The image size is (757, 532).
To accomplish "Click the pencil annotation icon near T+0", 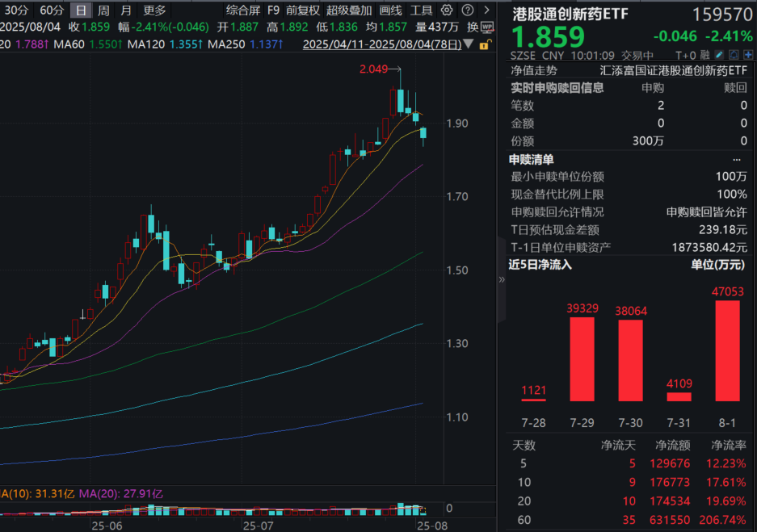I will [718, 54].
